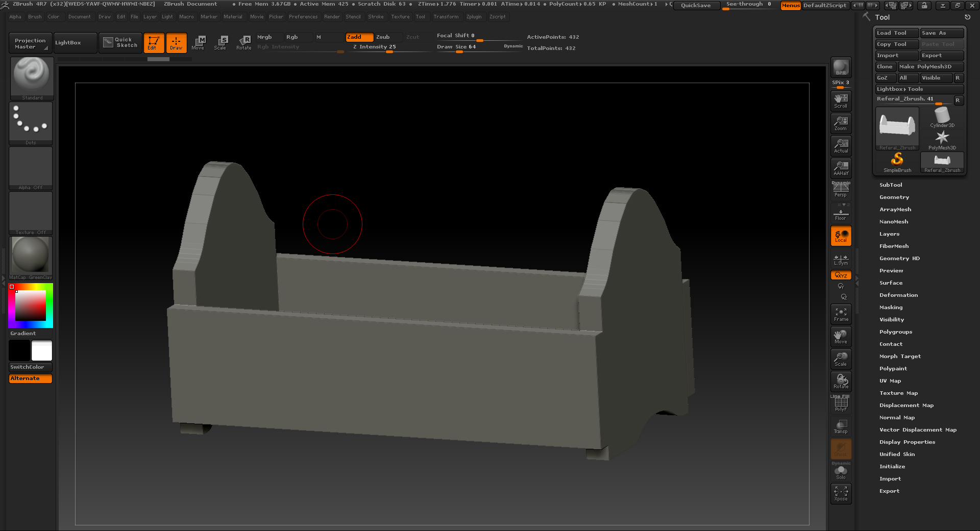Disable Zadd sculpt mode
Screen dimensions: 980x531
click(359, 37)
